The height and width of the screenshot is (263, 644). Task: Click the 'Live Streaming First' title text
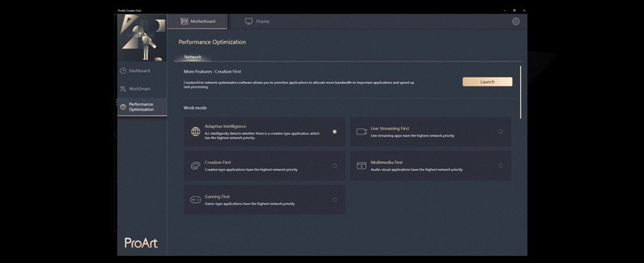(390, 128)
